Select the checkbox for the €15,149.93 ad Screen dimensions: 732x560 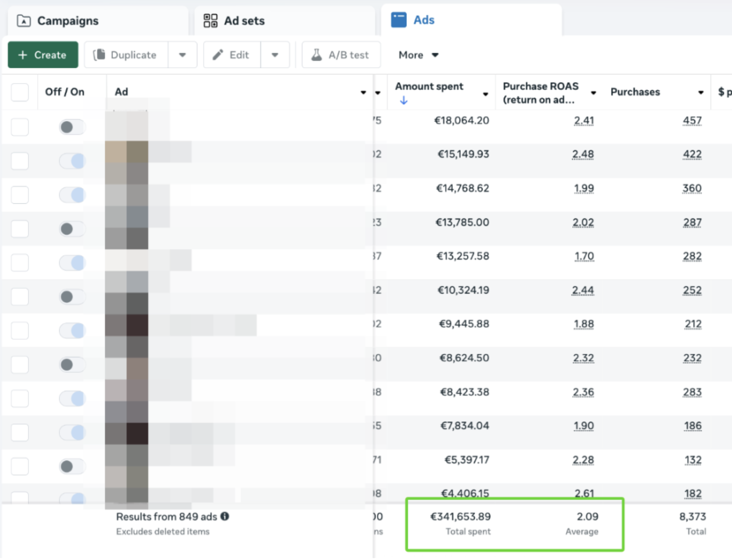pyautogui.click(x=20, y=161)
